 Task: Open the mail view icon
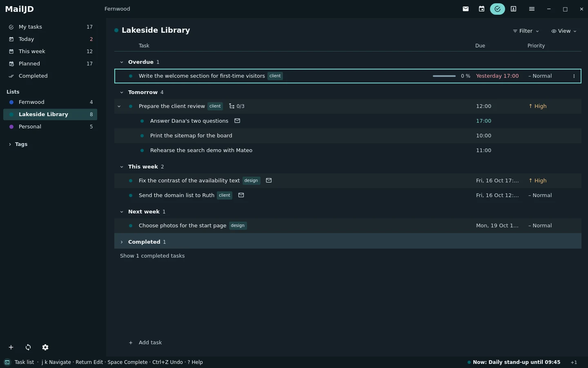tap(465, 9)
